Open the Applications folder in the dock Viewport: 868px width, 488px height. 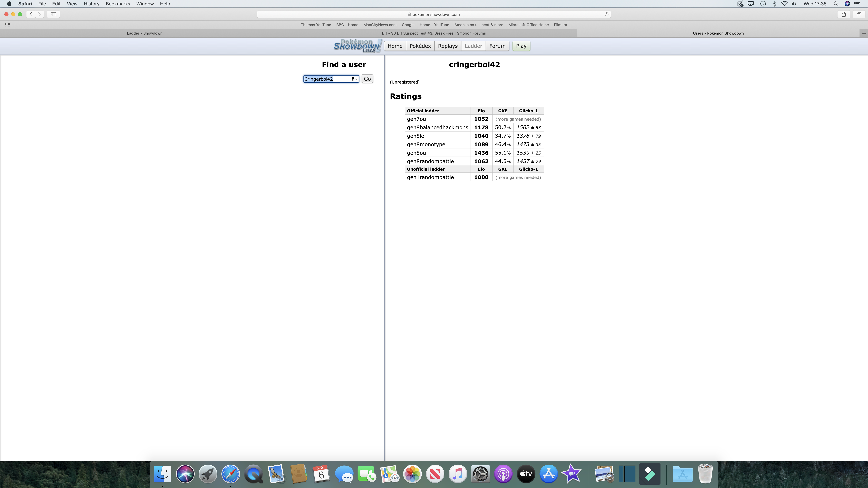682,474
